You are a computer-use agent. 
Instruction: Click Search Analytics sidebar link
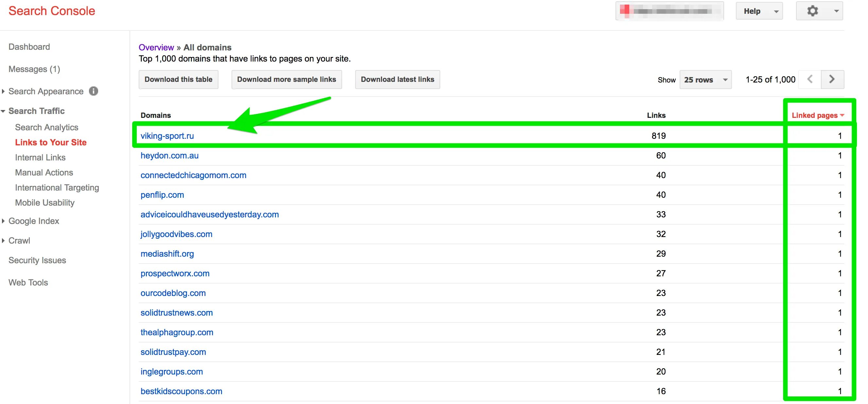(x=47, y=127)
